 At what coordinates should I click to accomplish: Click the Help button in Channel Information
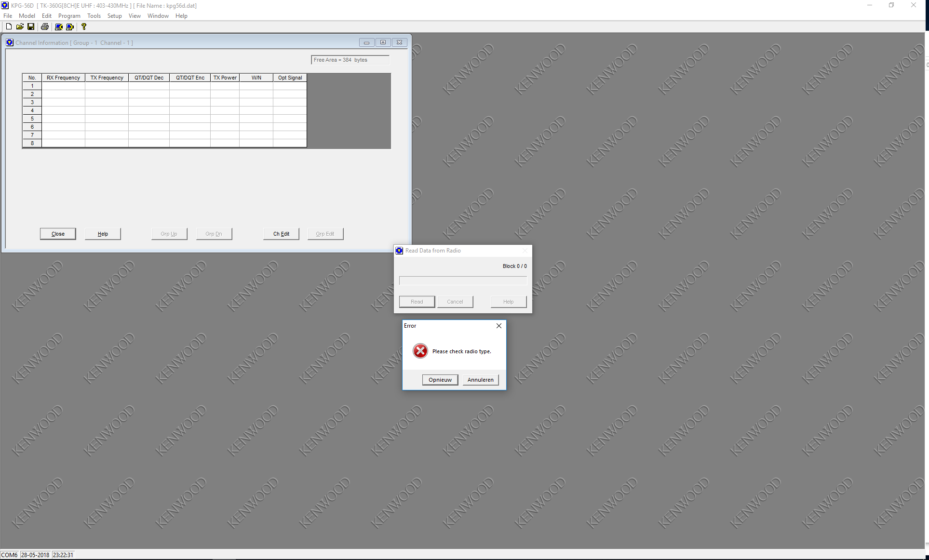tap(103, 234)
